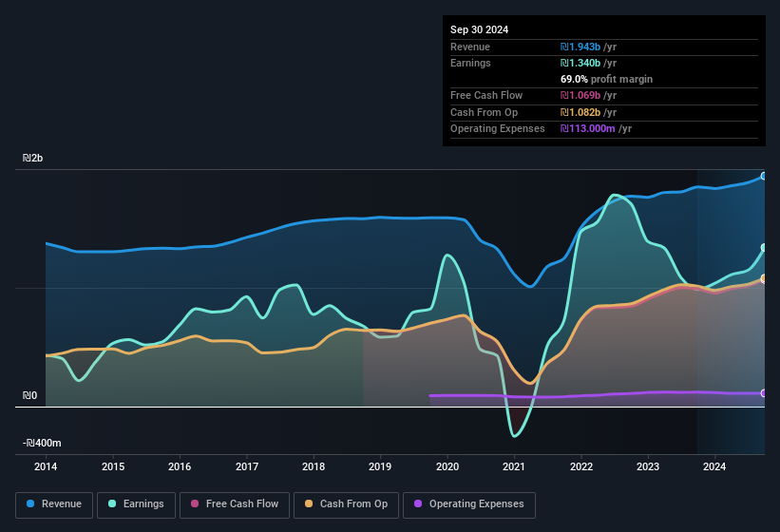
Task: Click the 2021 x-axis label
Action: 514,466
